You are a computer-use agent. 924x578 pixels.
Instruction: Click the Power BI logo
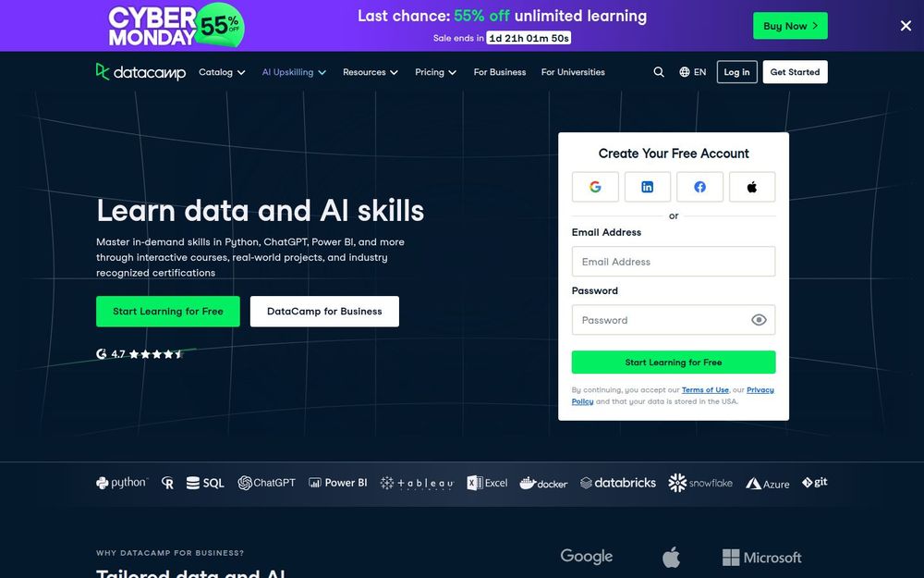pyautogui.click(x=337, y=483)
